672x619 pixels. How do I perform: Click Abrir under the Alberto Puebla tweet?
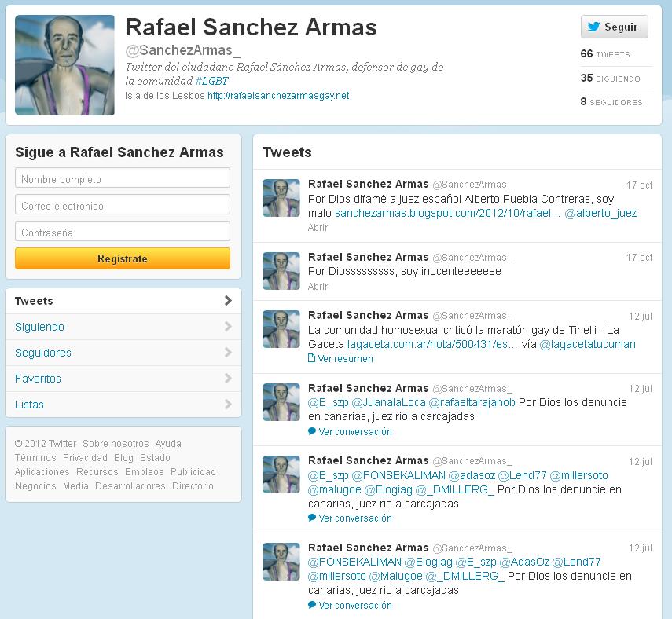coord(318,228)
